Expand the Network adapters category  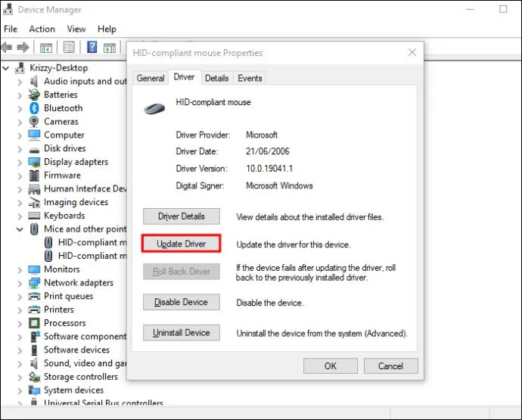coord(20,284)
